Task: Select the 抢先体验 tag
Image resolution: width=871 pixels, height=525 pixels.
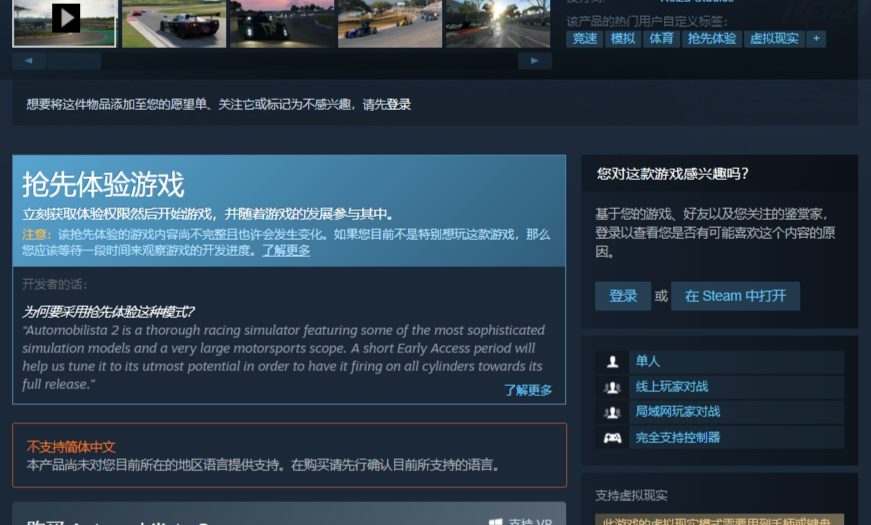Action: click(712, 38)
